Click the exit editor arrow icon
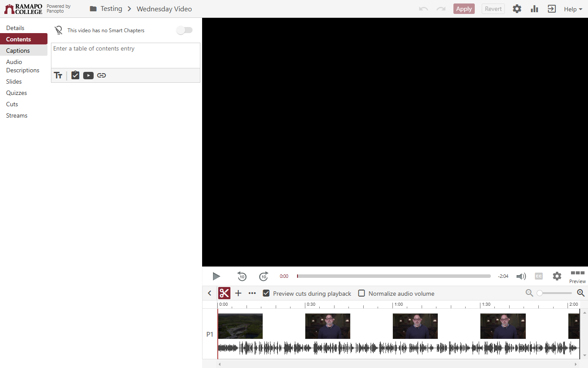The width and height of the screenshot is (588, 368). point(552,9)
